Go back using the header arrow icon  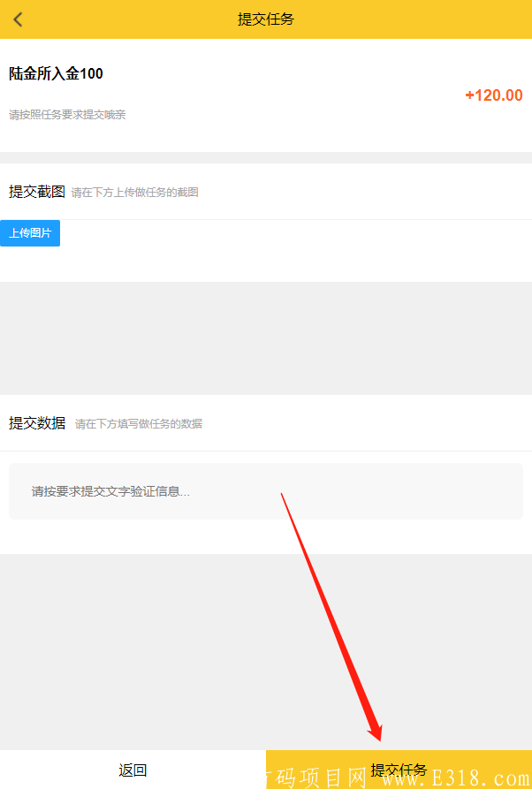point(19,19)
